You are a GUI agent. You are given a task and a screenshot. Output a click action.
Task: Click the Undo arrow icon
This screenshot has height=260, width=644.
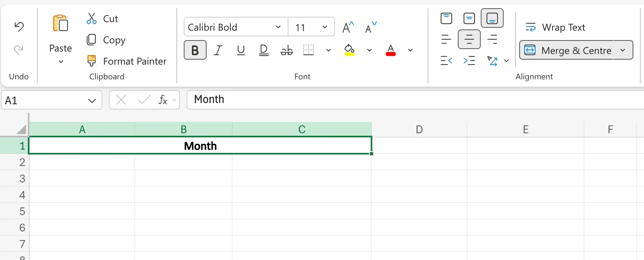(x=19, y=27)
